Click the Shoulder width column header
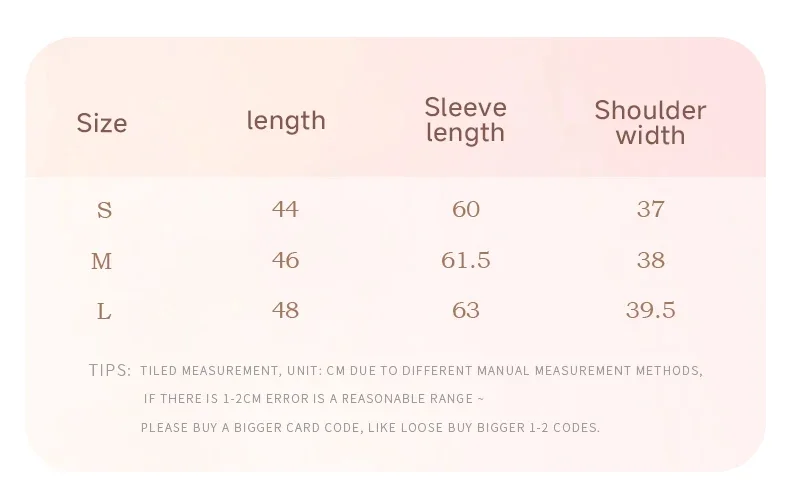This screenshot has width=790, height=494. point(650,122)
